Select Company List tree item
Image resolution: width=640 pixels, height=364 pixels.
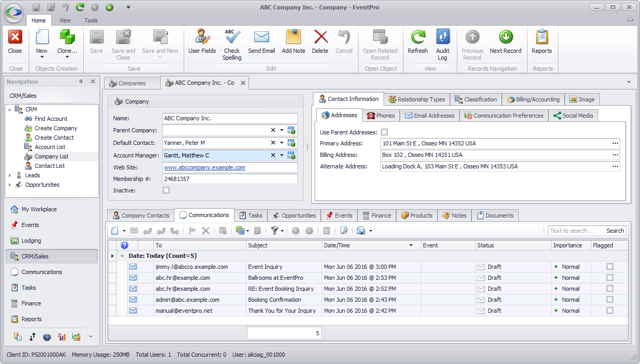pyautogui.click(x=51, y=156)
